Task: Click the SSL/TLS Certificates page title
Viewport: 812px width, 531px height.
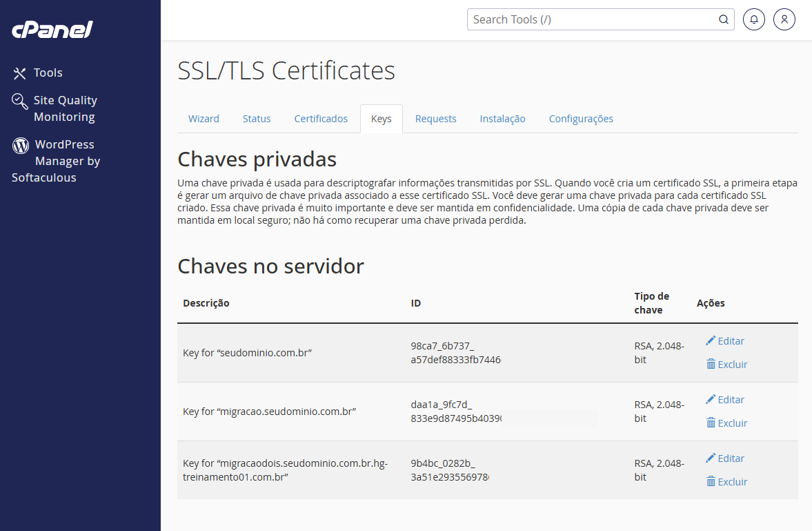Action: (x=286, y=70)
